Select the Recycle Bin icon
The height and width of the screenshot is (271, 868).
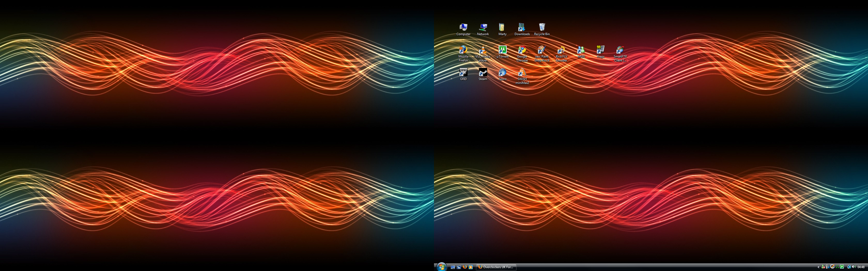click(x=542, y=27)
